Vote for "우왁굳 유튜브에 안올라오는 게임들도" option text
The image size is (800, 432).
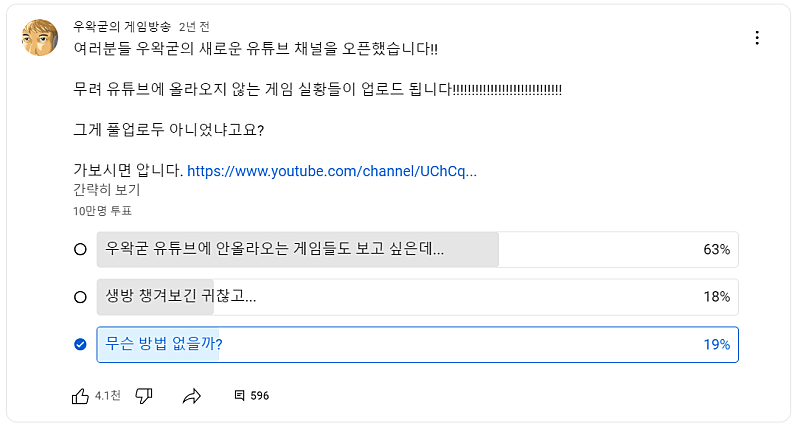pos(275,249)
